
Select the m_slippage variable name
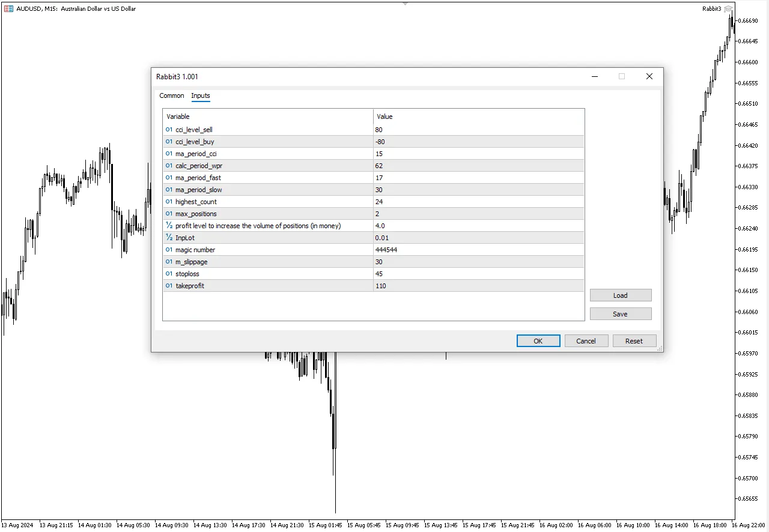pos(192,262)
